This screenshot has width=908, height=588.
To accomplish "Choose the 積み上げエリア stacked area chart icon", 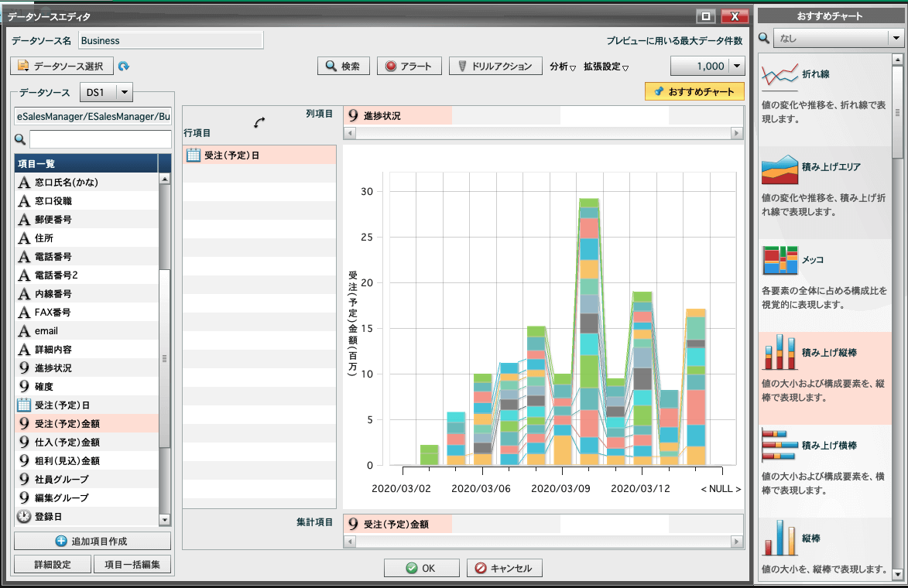I will [x=780, y=168].
